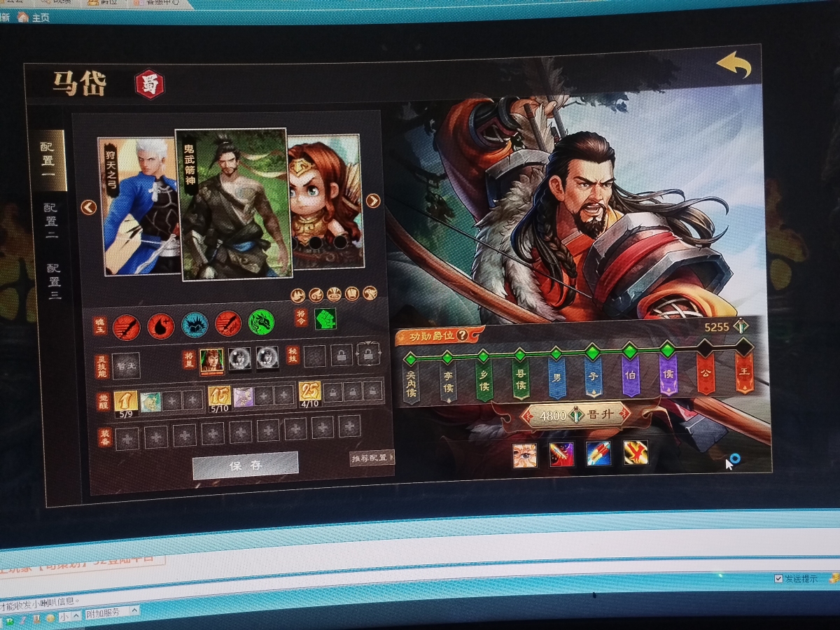Screen dimensions: 840x630
Task: Toggle the 发送提示 checkbox
Action: (778, 579)
